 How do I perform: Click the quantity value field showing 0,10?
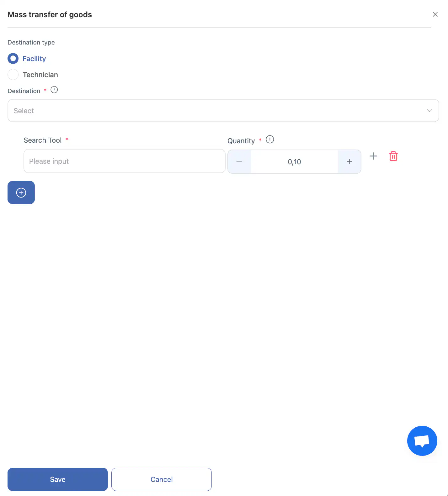[294, 162]
